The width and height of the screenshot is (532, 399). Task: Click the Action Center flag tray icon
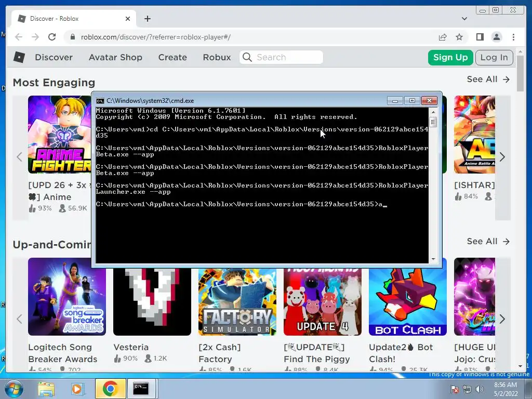[x=454, y=390]
